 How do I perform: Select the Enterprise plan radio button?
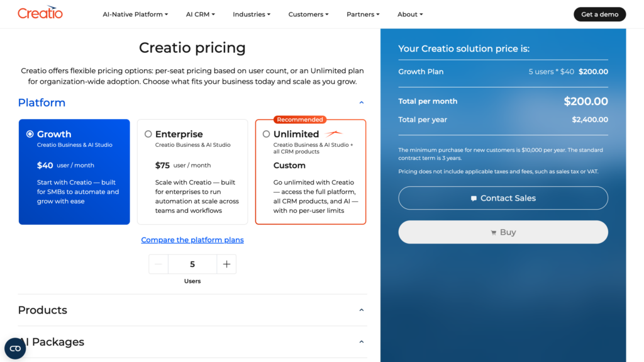point(148,134)
